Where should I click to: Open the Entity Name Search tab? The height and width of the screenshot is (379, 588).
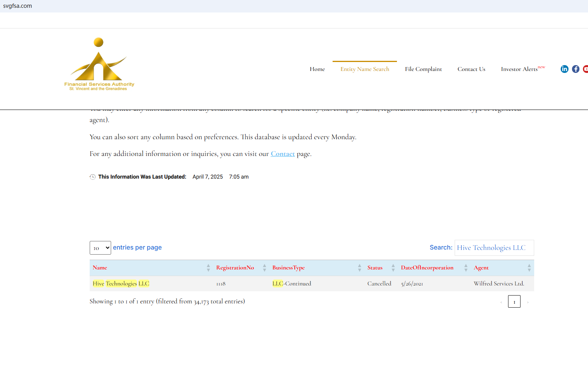pos(365,69)
